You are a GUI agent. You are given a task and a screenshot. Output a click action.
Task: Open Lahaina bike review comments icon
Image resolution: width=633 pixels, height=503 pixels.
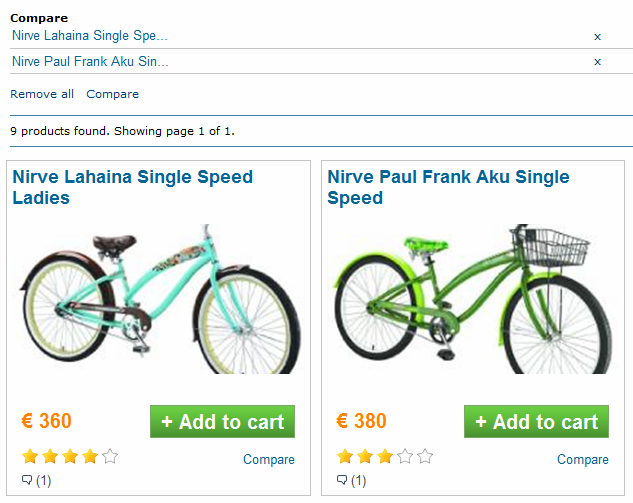coord(28,481)
